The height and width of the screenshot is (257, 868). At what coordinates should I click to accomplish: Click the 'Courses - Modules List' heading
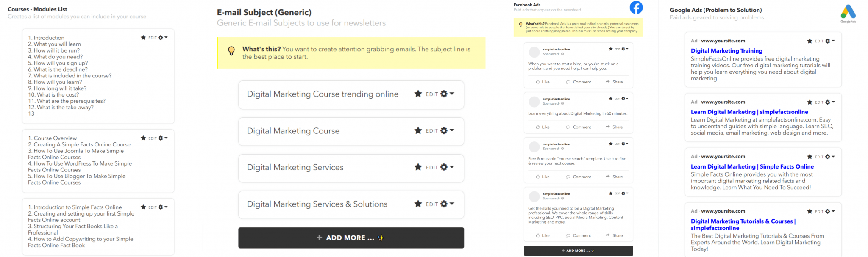coord(37,9)
